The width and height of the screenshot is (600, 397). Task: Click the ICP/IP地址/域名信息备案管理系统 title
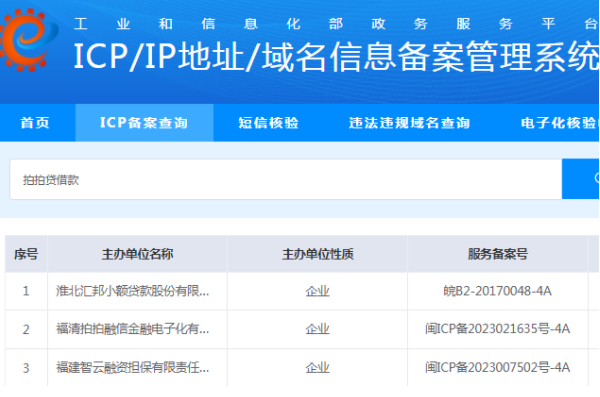[x=336, y=57]
